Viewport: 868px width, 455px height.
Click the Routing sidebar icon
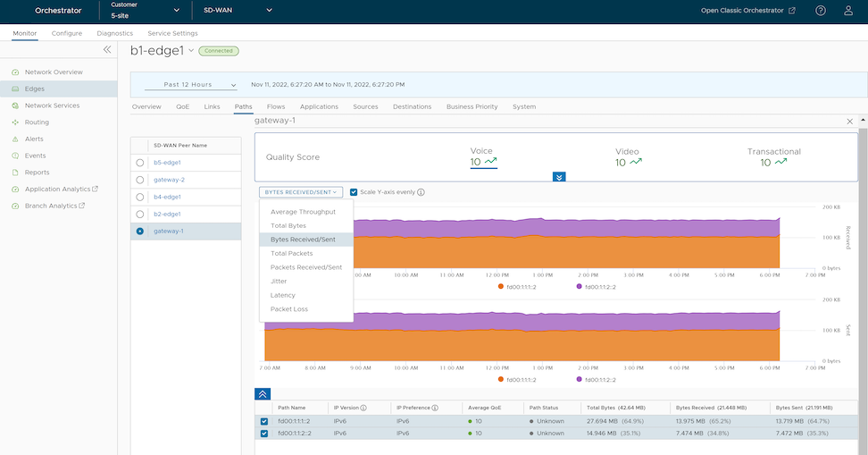point(15,122)
